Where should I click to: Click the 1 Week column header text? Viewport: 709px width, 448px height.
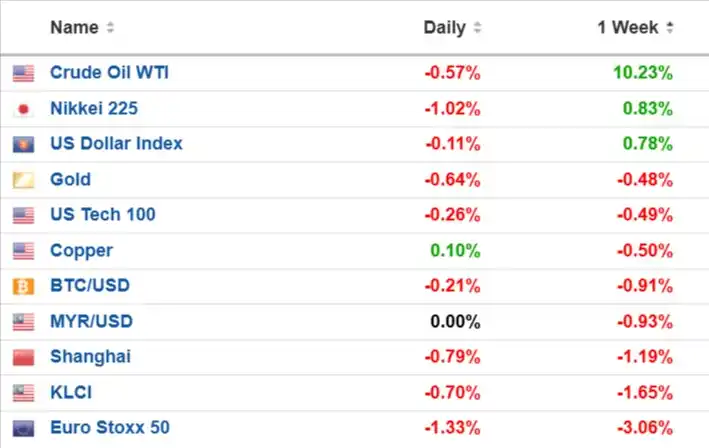pyautogui.click(x=628, y=28)
